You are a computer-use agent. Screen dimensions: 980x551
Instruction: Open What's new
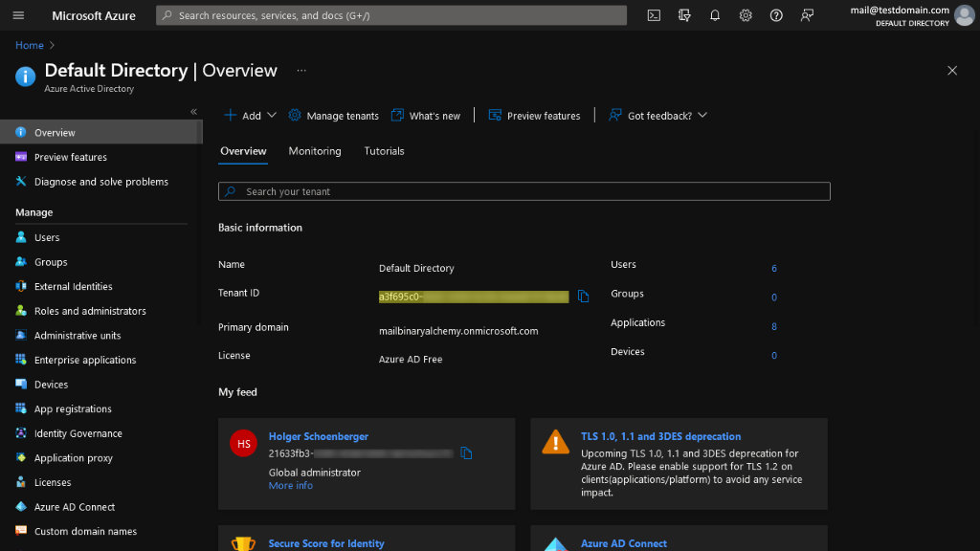pos(426,116)
